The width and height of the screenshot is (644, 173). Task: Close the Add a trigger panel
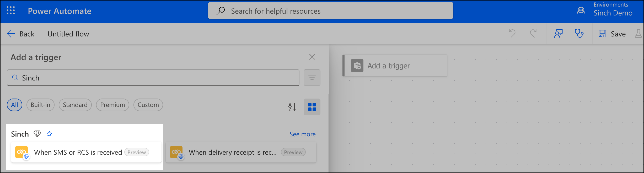pos(312,57)
